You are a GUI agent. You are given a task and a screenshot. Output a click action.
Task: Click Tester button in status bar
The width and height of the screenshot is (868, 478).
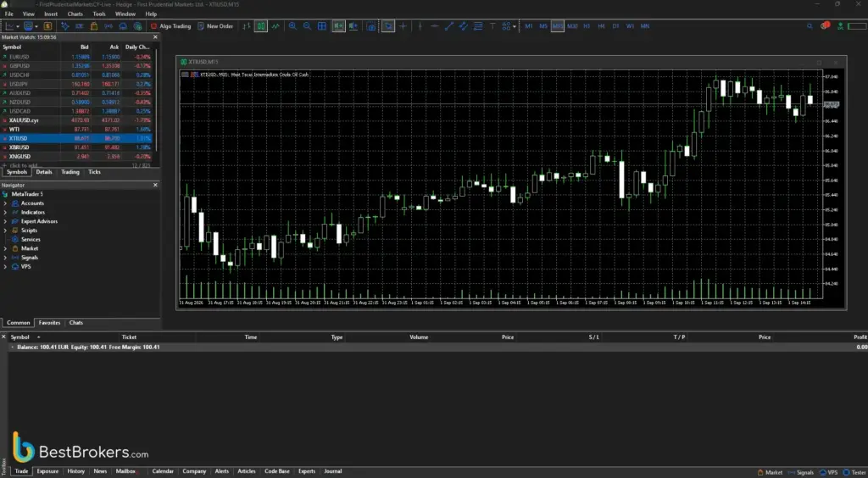tap(853, 472)
